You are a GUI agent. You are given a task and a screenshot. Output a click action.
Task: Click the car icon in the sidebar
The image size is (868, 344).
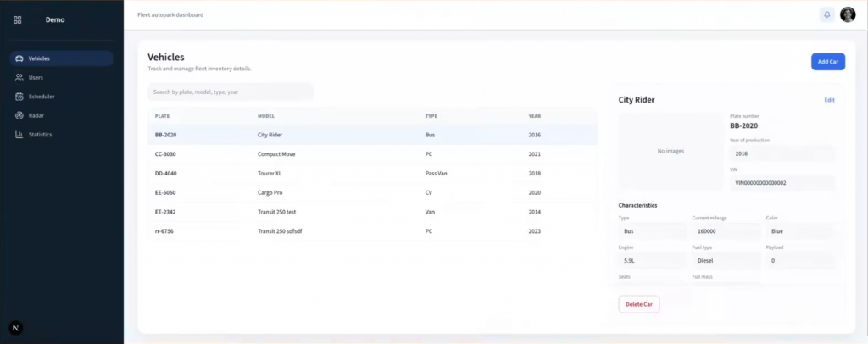[x=19, y=58]
